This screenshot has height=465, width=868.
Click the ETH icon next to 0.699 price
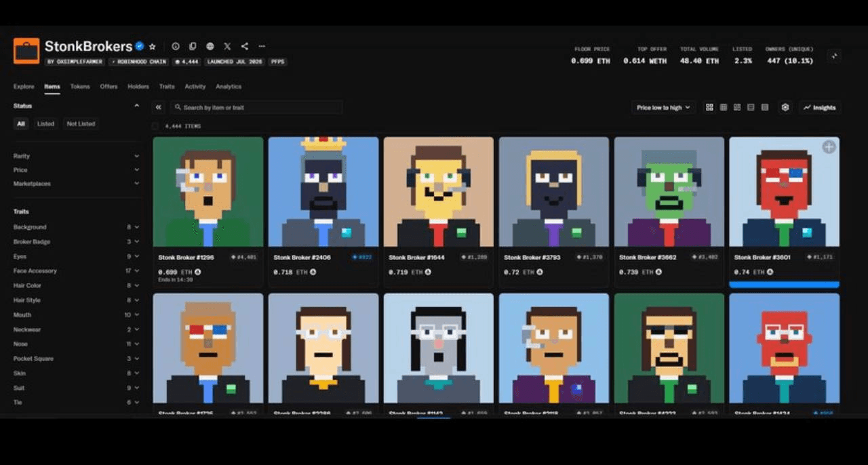(198, 272)
